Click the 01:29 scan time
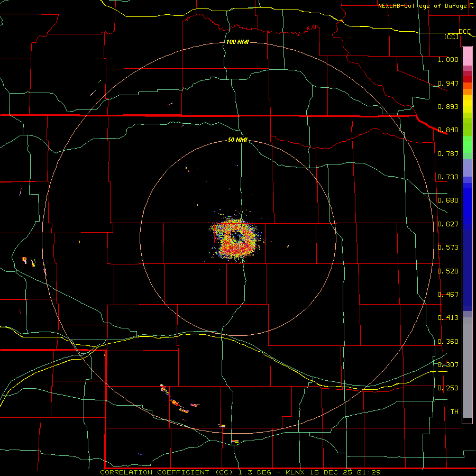Screen dimensions: 476x476 point(369,472)
